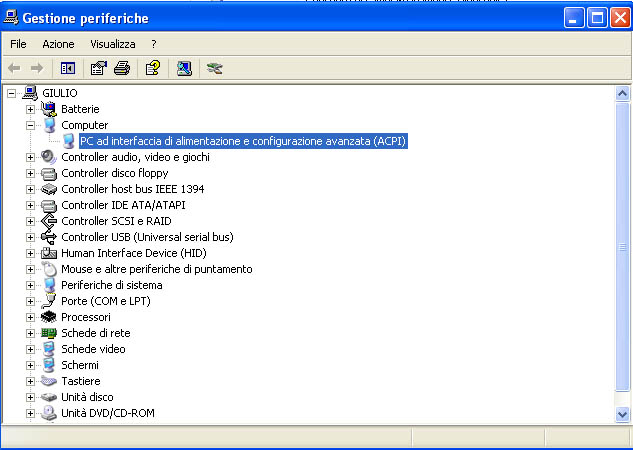Expand the Batterie node
Viewport: 633px width, 450px height.
[x=30, y=109]
